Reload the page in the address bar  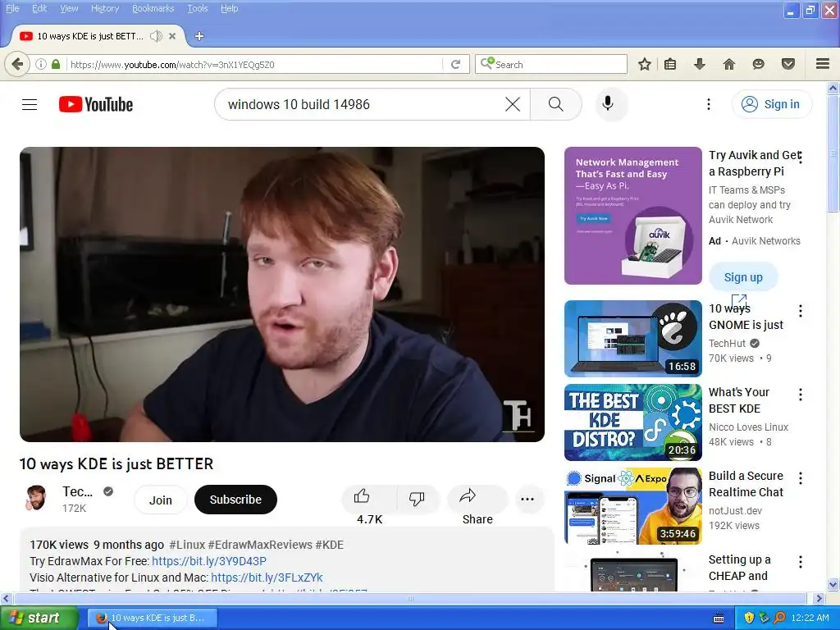(x=456, y=64)
